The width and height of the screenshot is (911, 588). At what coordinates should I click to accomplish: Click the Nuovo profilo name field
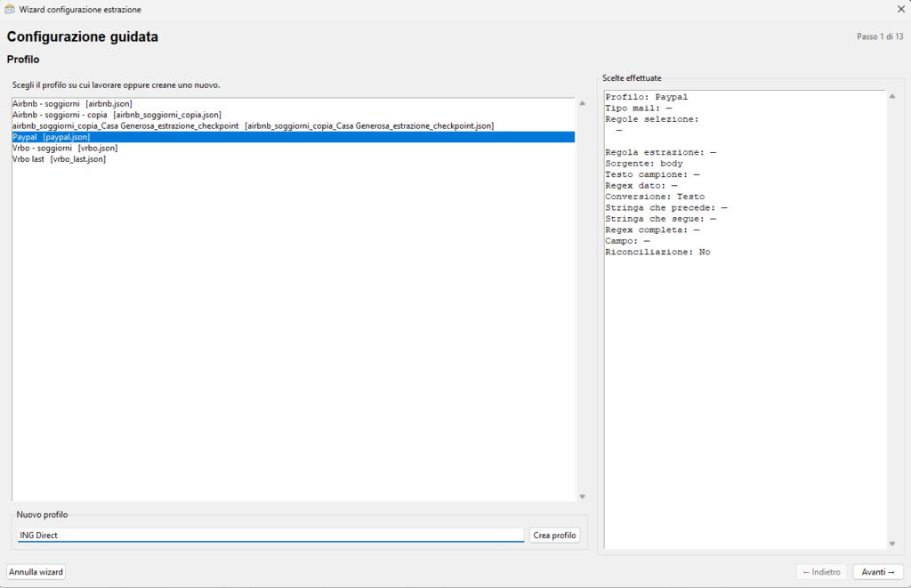270,536
